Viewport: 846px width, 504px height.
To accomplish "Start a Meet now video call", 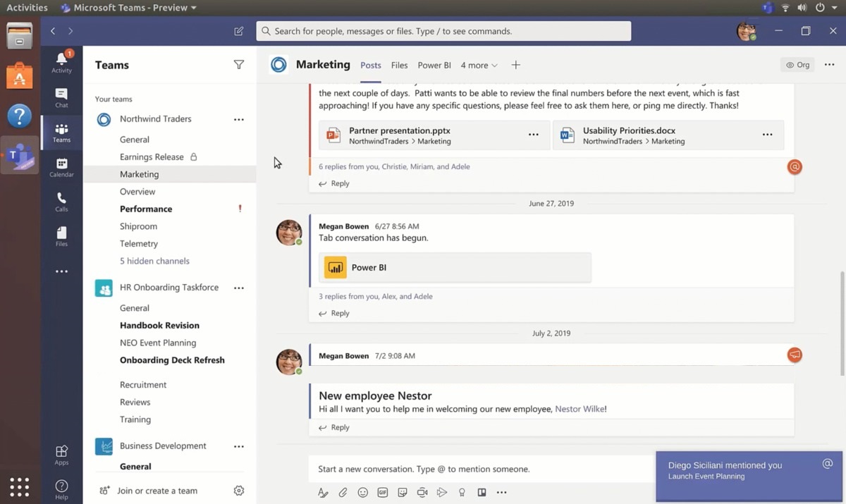I will pyautogui.click(x=422, y=493).
